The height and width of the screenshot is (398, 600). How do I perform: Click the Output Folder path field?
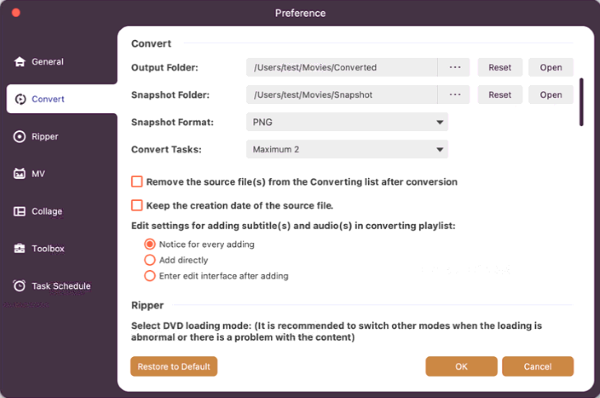pyautogui.click(x=342, y=67)
